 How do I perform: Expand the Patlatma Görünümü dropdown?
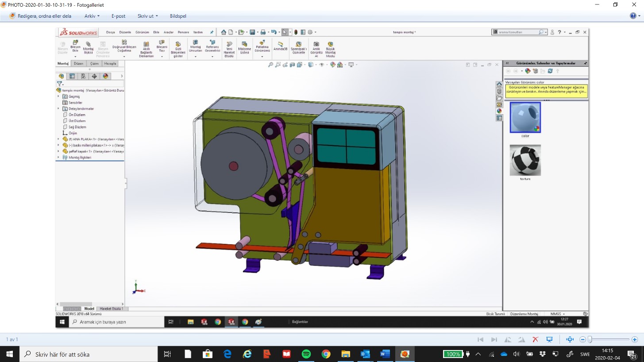262,56
